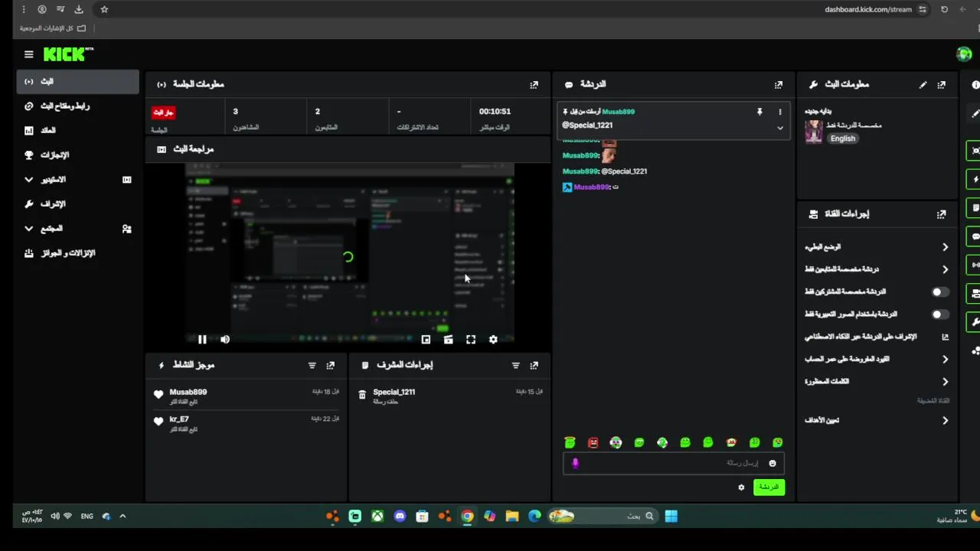
Task: Insert the red emote from the emote row
Action: tap(593, 443)
